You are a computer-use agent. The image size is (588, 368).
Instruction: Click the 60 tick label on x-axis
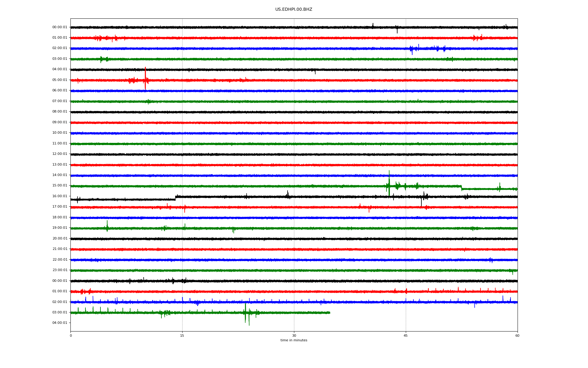(x=517, y=335)
